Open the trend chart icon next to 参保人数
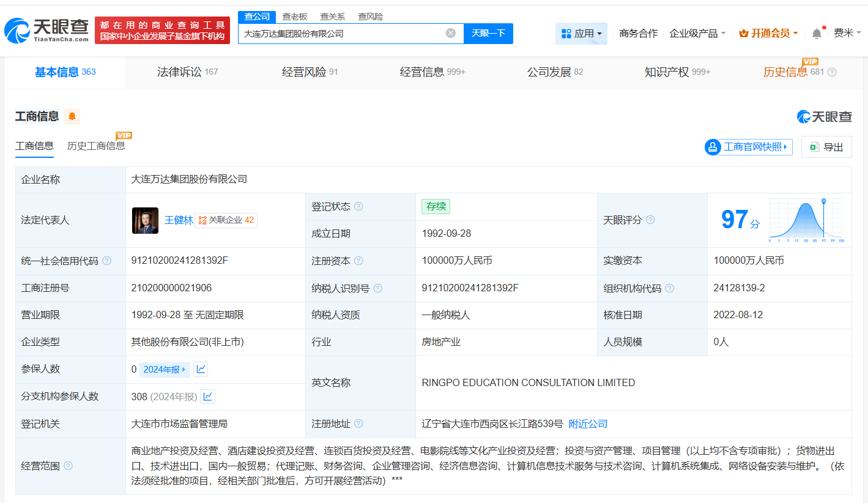This screenshot has height=503, width=868. click(200, 368)
